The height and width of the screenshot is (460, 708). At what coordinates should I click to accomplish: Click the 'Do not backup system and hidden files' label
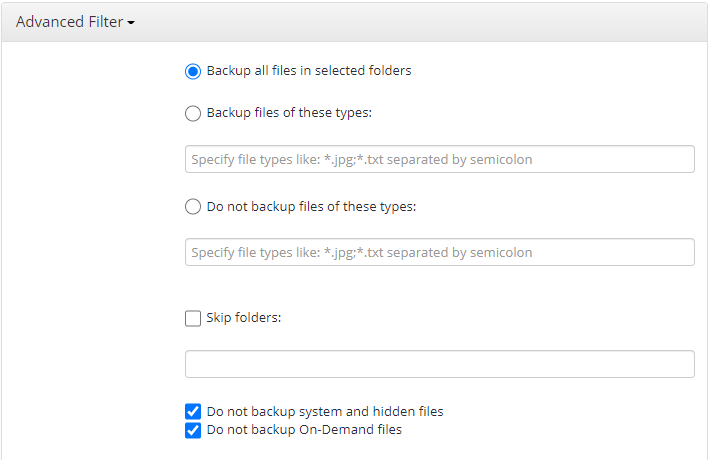[x=325, y=412]
